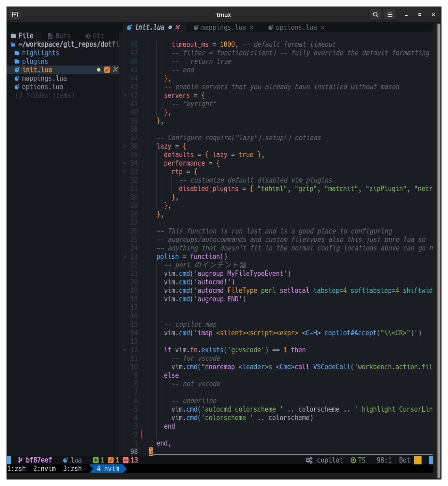Click the '-- not vscode' comment line

(x=196, y=384)
